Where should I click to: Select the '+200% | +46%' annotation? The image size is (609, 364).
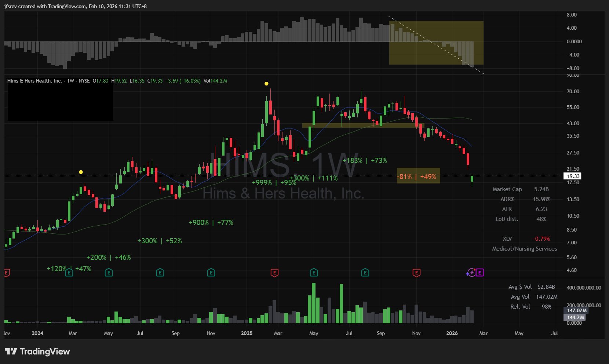109,257
